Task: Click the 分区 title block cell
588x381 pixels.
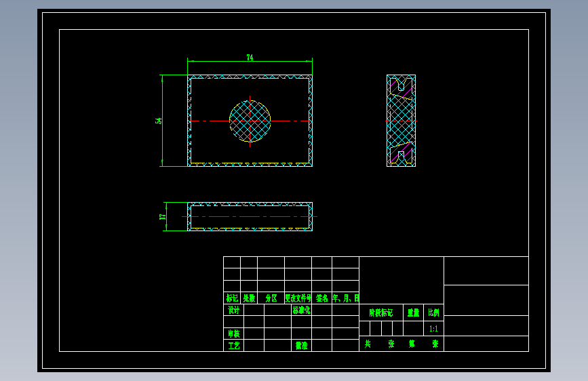Action: (x=271, y=298)
